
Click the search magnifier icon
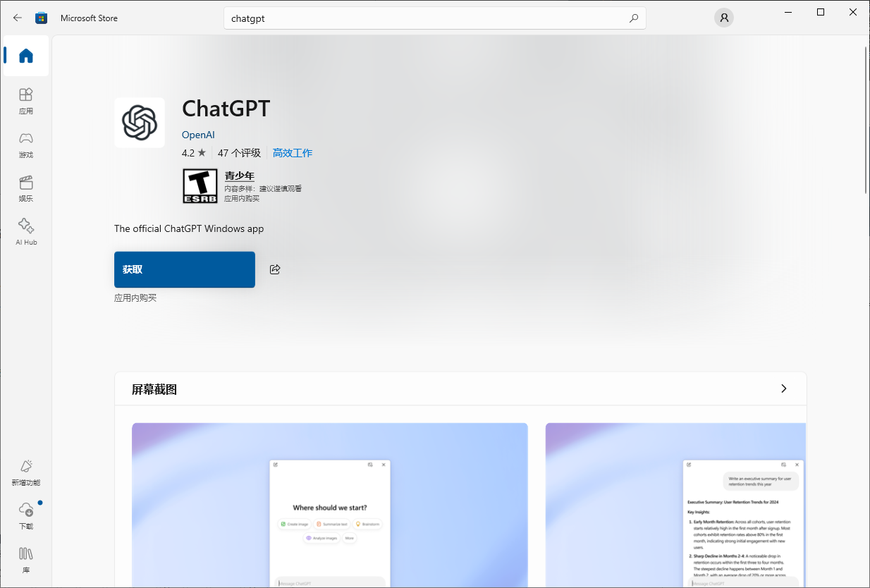click(633, 18)
